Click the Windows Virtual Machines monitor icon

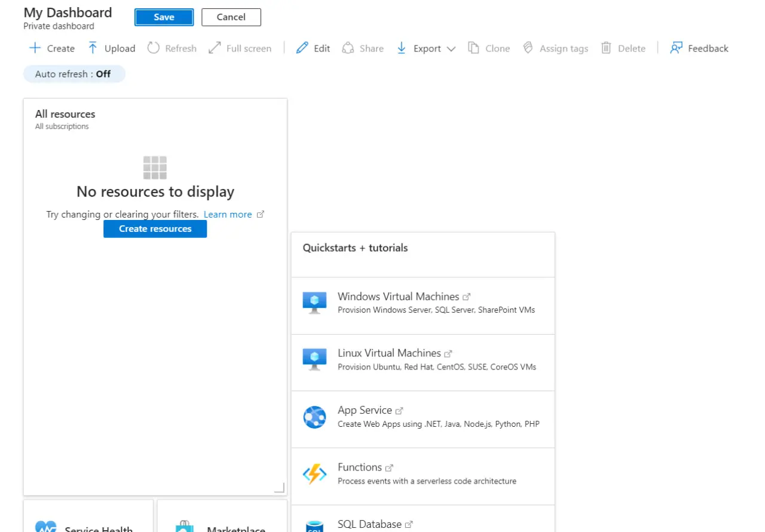314,302
